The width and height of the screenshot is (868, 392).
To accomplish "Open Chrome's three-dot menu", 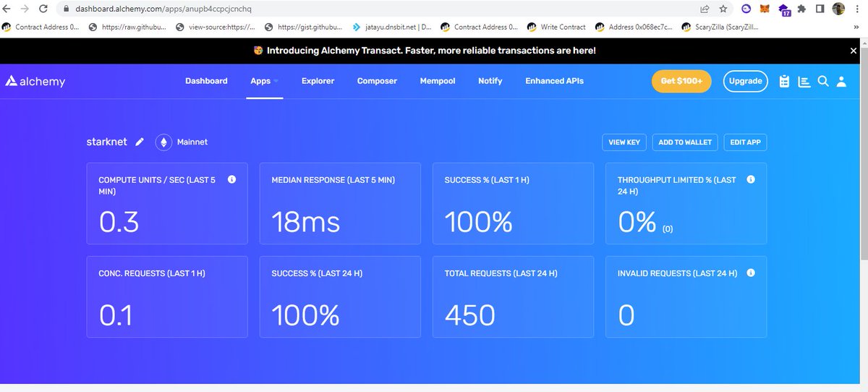I will point(858,9).
